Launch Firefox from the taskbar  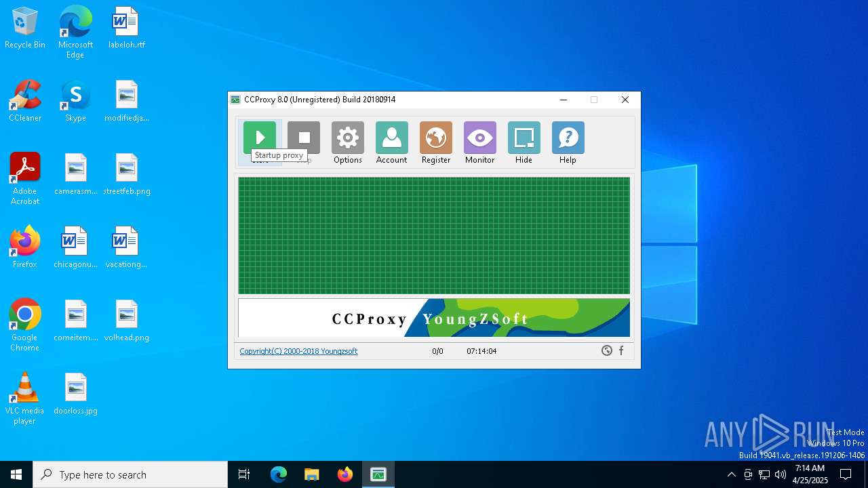coord(344,474)
